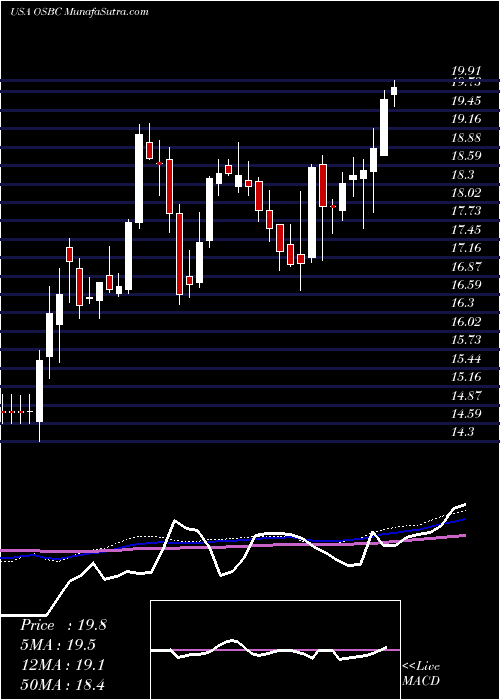Click the '12MA : 19.1' readout
This screenshot has width=500, height=700.
[63, 666]
